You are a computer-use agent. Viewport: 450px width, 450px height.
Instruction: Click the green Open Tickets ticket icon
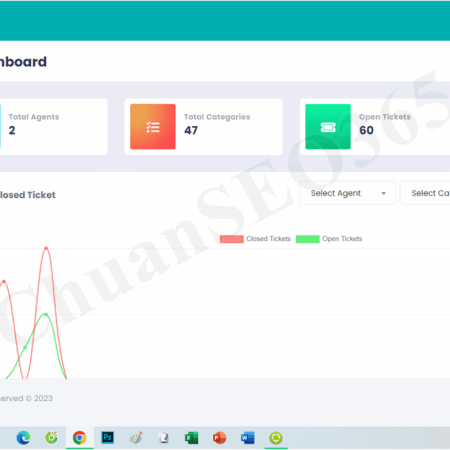tap(328, 127)
